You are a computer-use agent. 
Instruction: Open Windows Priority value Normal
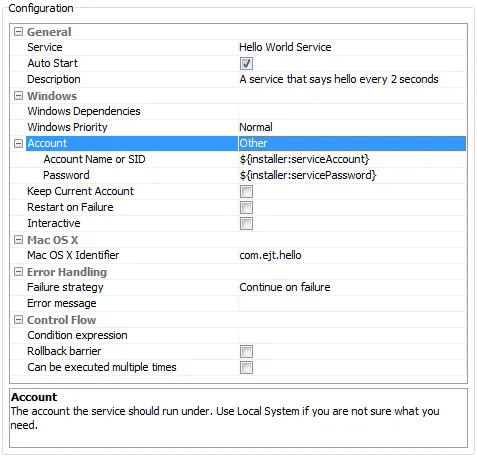(x=352, y=127)
